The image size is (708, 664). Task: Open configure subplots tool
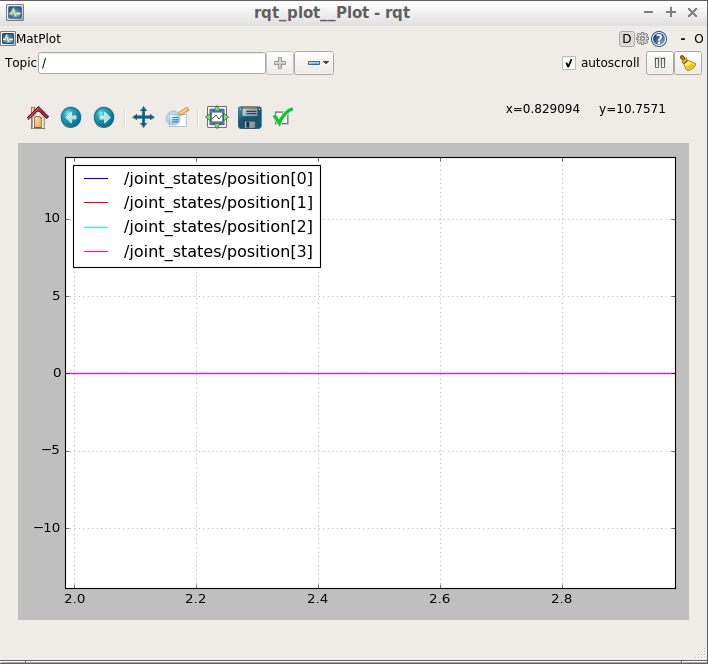(217, 117)
